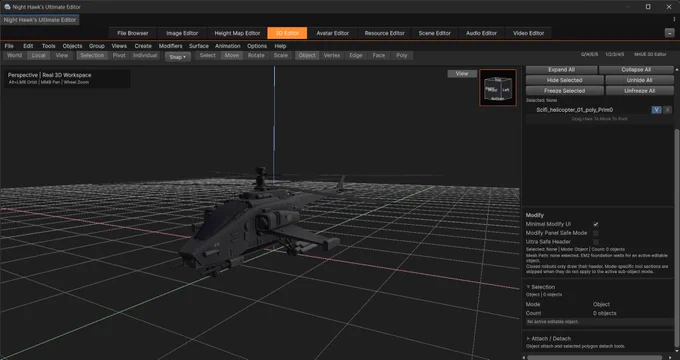Image resolution: width=680 pixels, height=360 pixels.
Task: Switch to the Audio Editor tab
Action: 481,33
